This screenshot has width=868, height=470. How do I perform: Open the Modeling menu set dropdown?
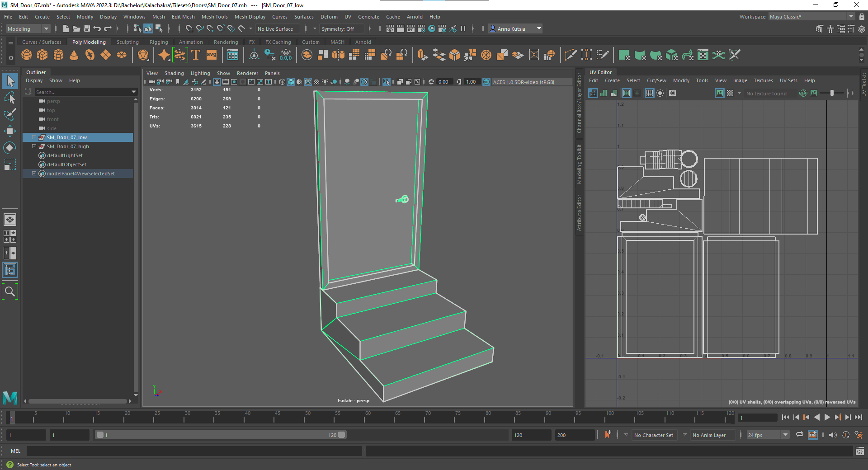click(28, 28)
